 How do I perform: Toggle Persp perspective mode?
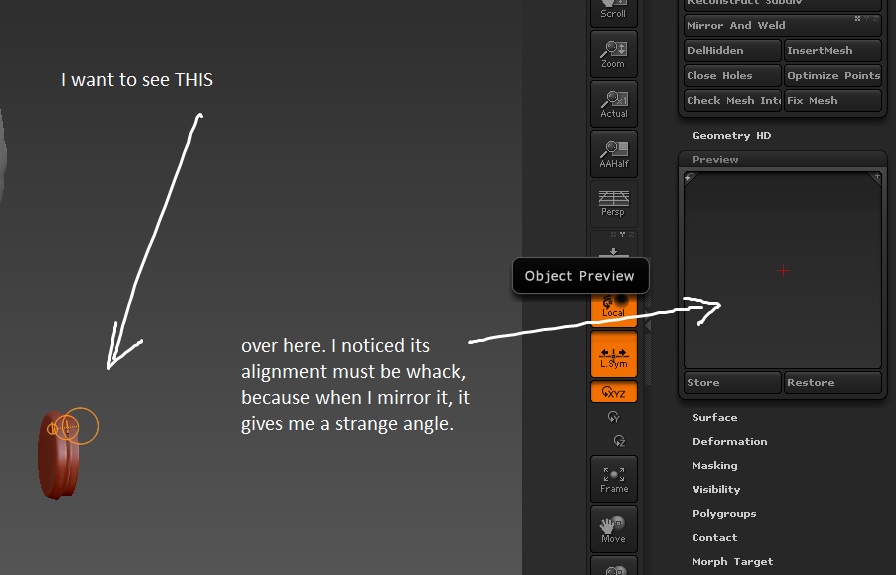tap(614, 203)
